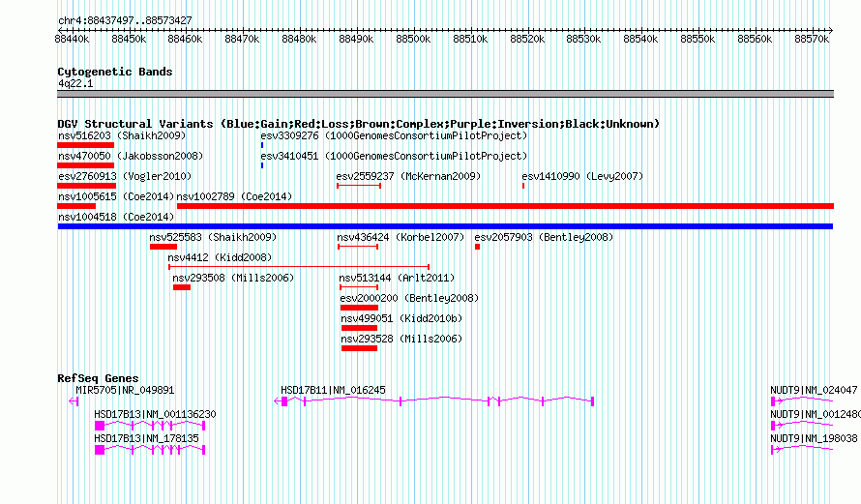
Task: Click the red bar under nsv499051
Action: coord(359,328)
